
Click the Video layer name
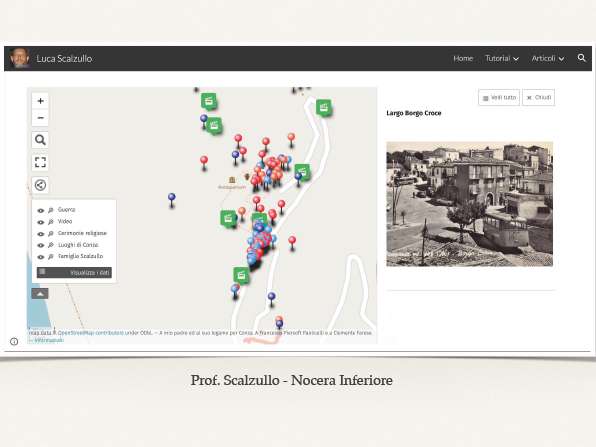tap(65, 221)
